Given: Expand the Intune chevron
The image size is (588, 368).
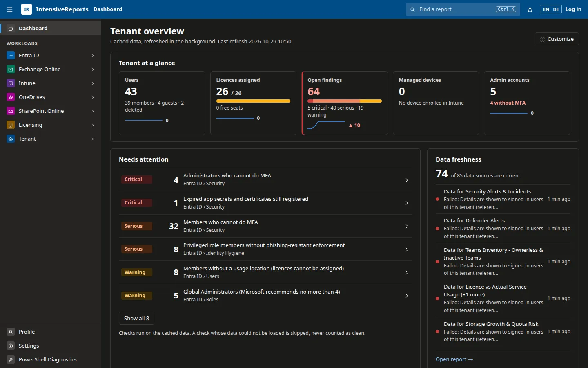Looking at the screenshot, I should click(93, 83).
